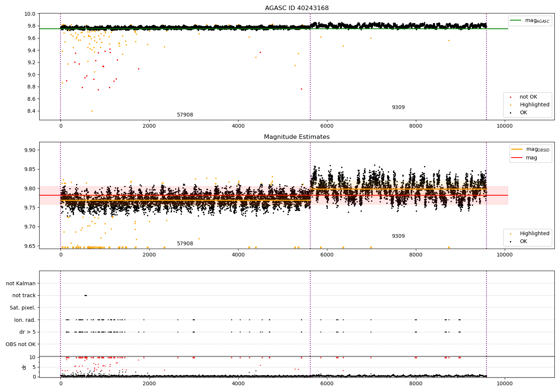Click the '57908' obsid label in top plot

[185, 115]
